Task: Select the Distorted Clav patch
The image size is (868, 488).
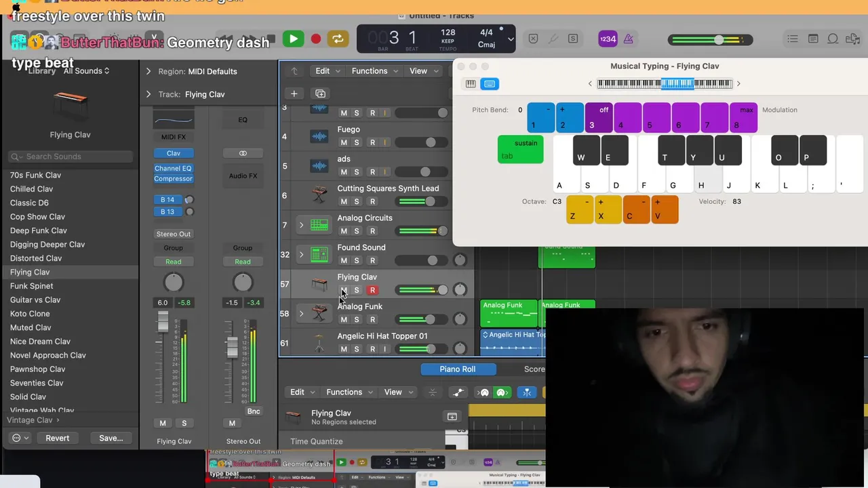Action: coord(36,258)
